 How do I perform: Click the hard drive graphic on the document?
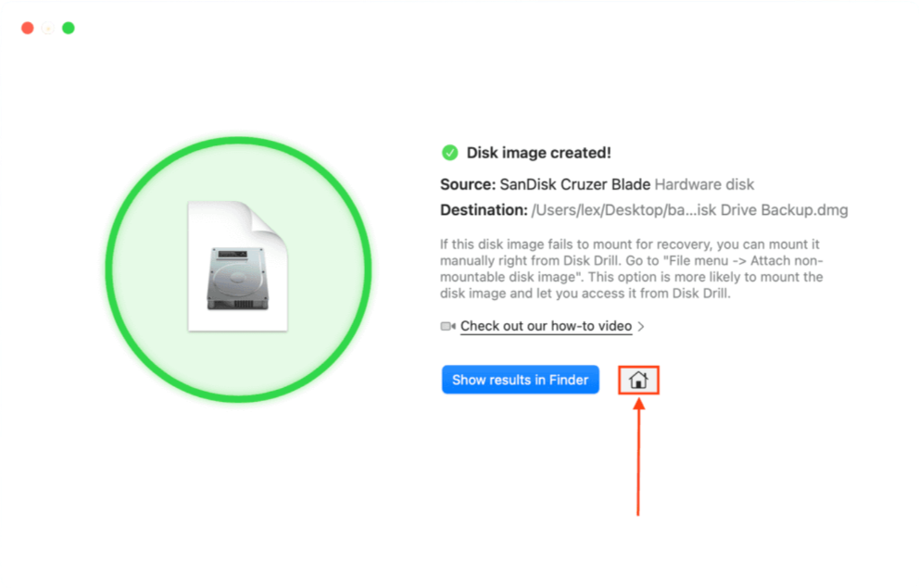tap(238, 278)
